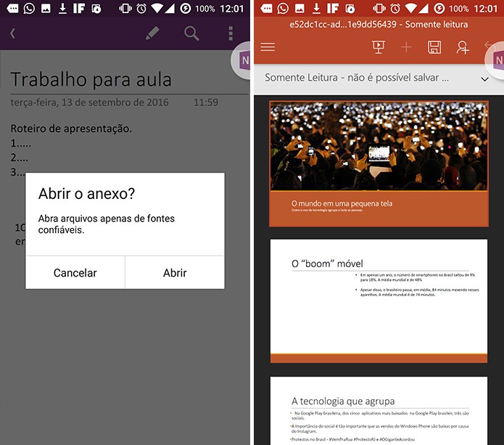Tap the floating OneNote badge on left screen
This screenshot has width=504, height=445.
coord(241,60)
